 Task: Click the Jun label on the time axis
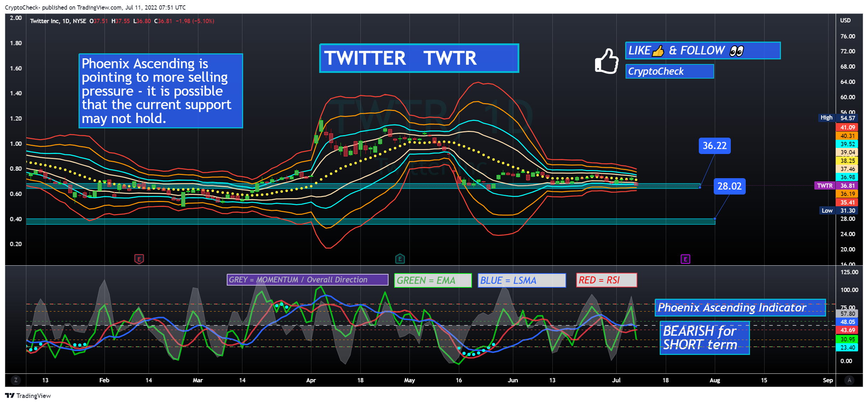coord(513,380)
